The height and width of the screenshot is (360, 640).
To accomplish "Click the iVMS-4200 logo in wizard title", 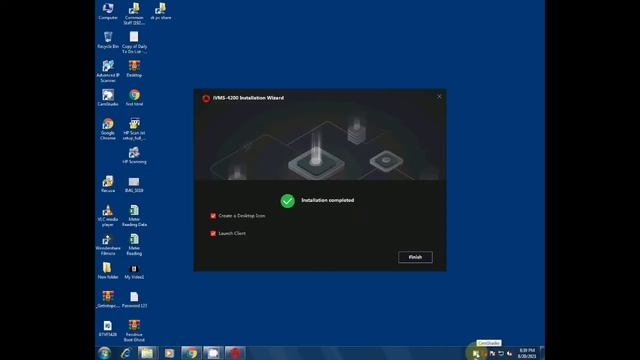I will click(206, 98).
